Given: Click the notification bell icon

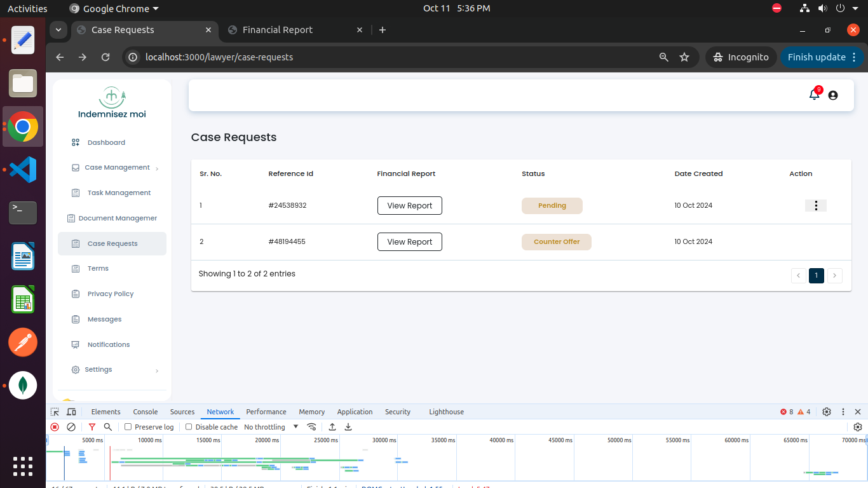Looking at the screenshot, I should (x=814, y=95).
